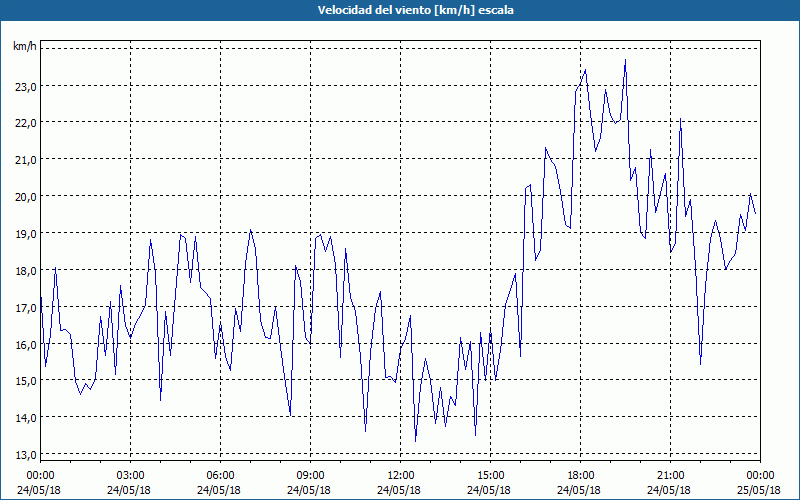The width and height of the screenshot is (800, 500).
Task: Click the 18:00 time axis label
Action: point(581,476)
